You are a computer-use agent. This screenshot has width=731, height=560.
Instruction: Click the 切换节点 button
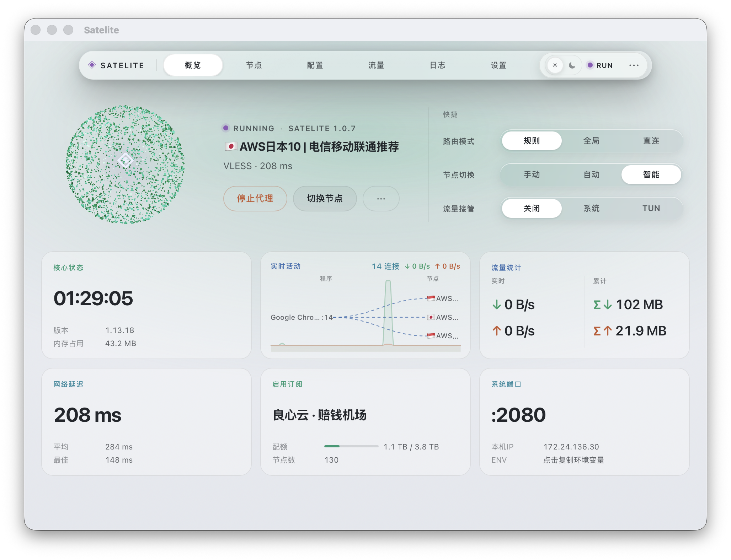pyautogui.click(x=325, y=199)
